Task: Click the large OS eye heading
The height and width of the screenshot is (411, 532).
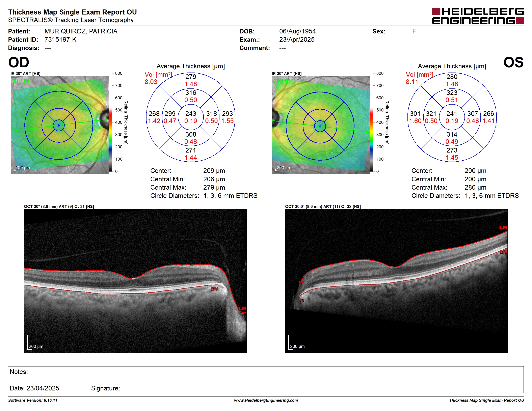Action: pyautogui.click(x=513, y=63)
